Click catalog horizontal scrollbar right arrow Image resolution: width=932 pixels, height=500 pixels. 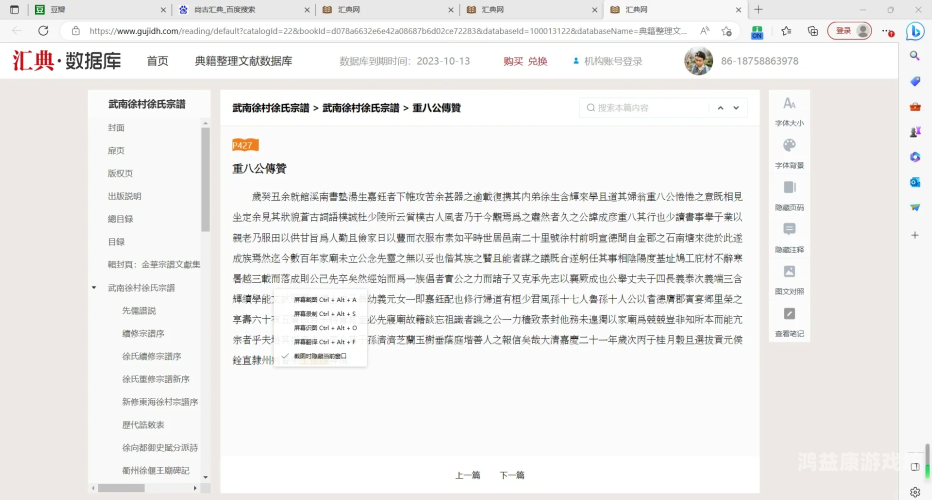pyautogui.click(x=195, y=488)
